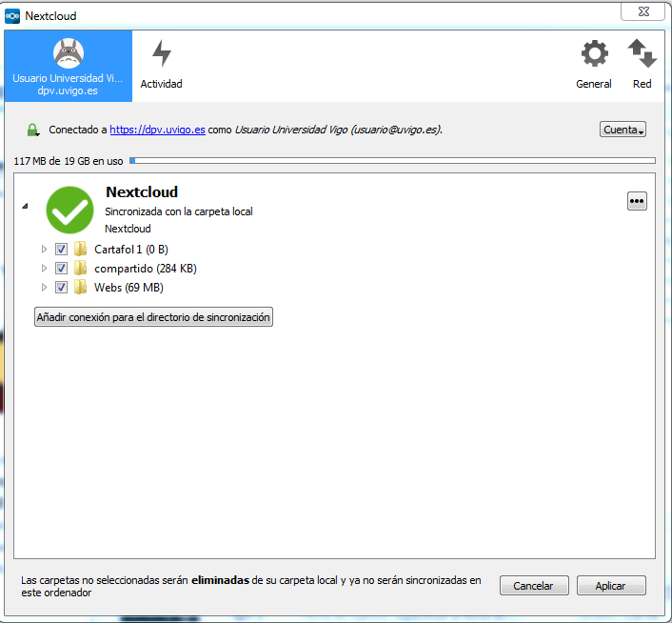The width and height of the screenshot is (672, 623).
Task: Click the storage usage progress bar
Action: point(392,161)
